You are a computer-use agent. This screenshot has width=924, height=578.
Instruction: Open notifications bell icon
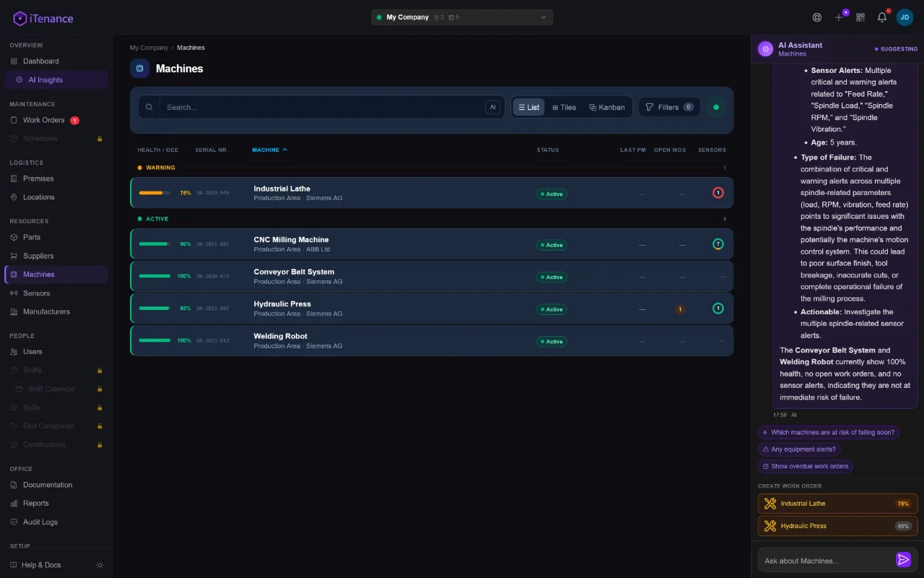coord(882,17)
